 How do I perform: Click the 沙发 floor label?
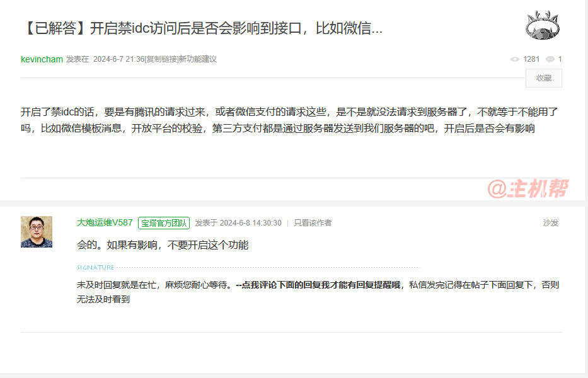click(x=550, y=223)
